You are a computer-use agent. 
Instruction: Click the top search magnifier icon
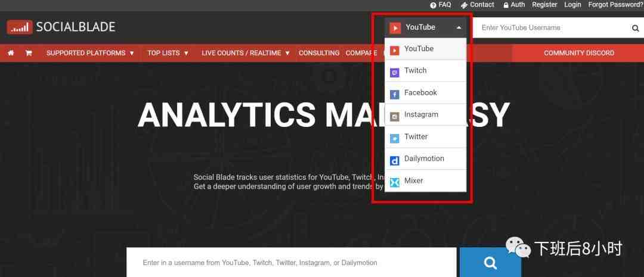[636, 28]
